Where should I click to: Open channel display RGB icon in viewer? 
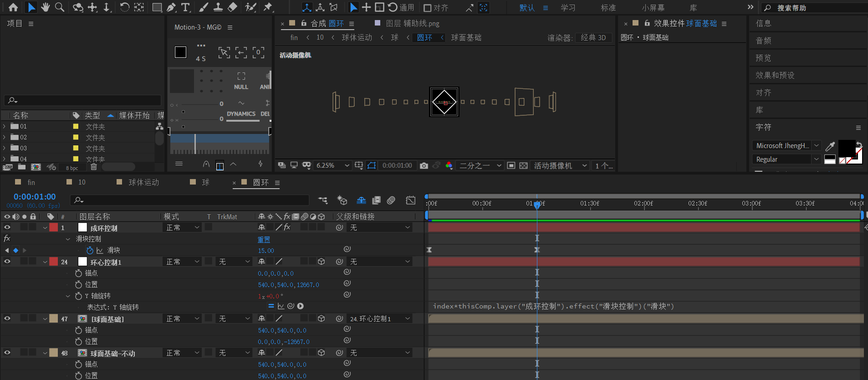(x=449, y=165)
